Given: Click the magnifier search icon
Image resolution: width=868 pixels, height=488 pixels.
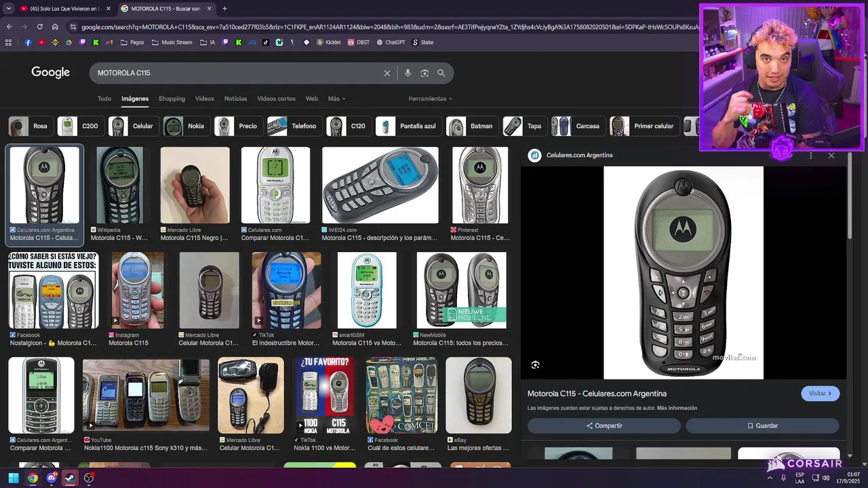Looking at the screenshot, I should pyautogui.click(x=441, y=73).
